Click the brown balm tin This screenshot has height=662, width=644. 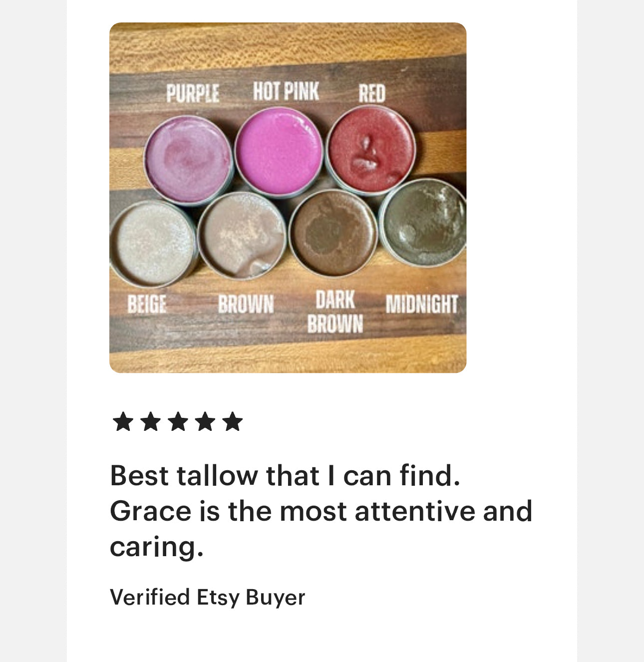[242, 235]
